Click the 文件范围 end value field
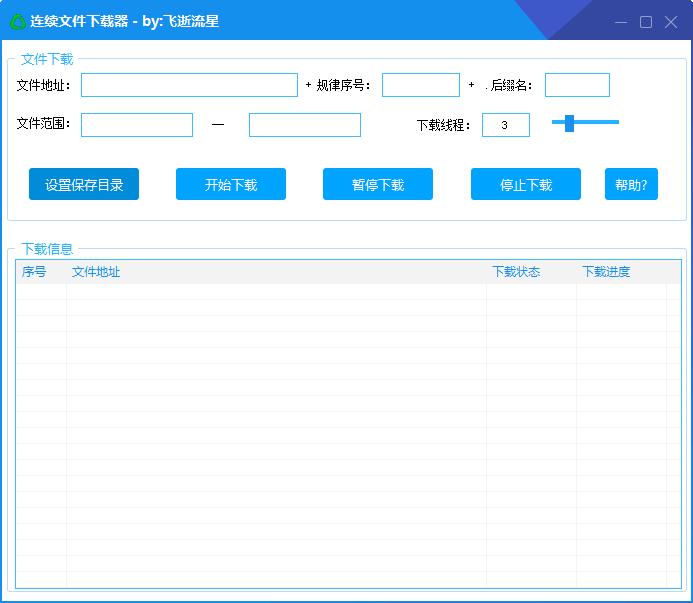693x603 pixels. coord(305,125)
